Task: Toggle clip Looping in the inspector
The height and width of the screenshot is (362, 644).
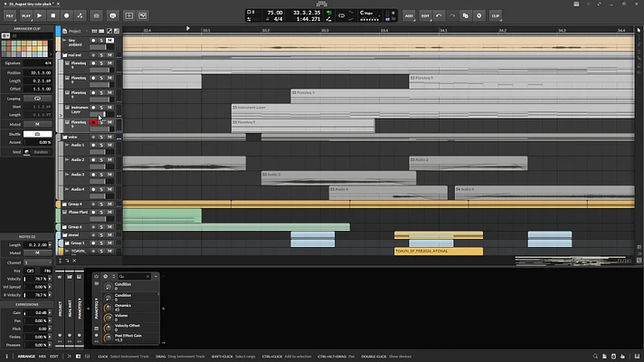Action: tap(37, 99)
